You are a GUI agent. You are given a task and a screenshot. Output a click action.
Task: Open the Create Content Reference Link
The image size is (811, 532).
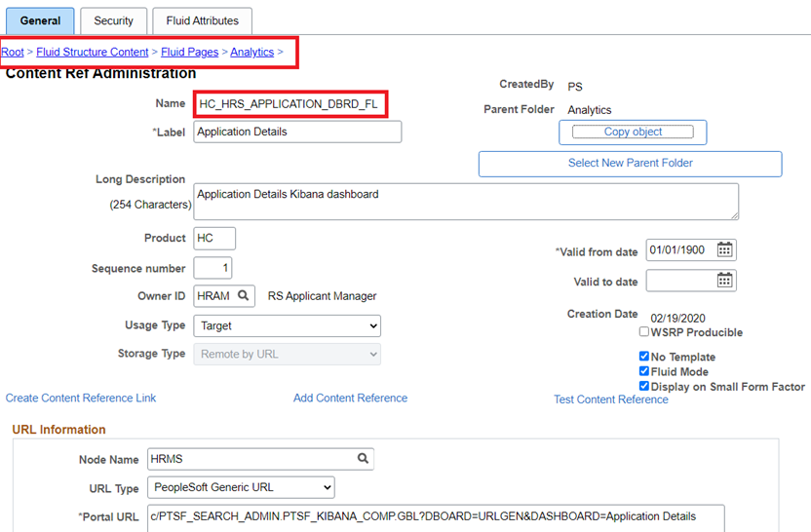pos(81,398)
